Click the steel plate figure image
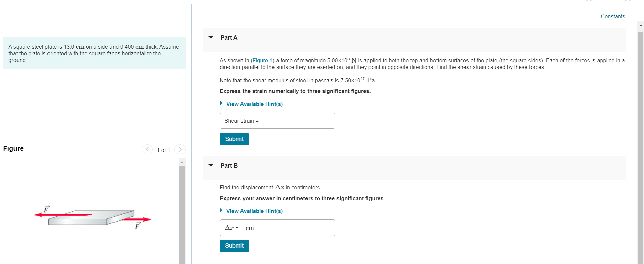Screen dimensions: 644x264 92,216
